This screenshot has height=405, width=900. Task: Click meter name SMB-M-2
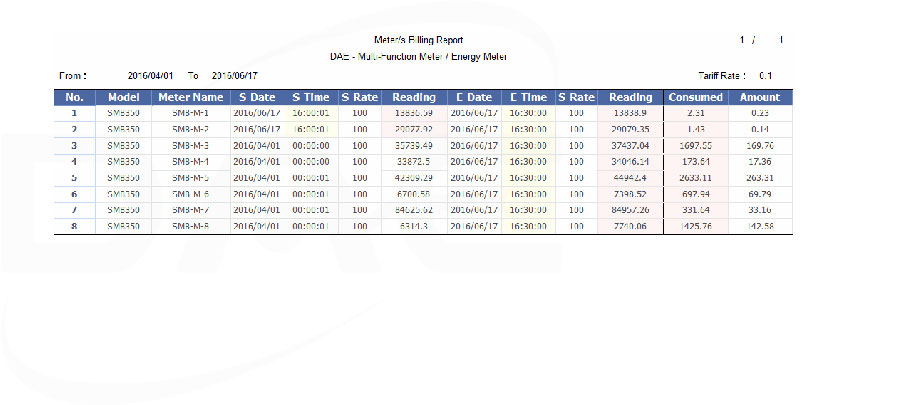click(x=191, y=129)
